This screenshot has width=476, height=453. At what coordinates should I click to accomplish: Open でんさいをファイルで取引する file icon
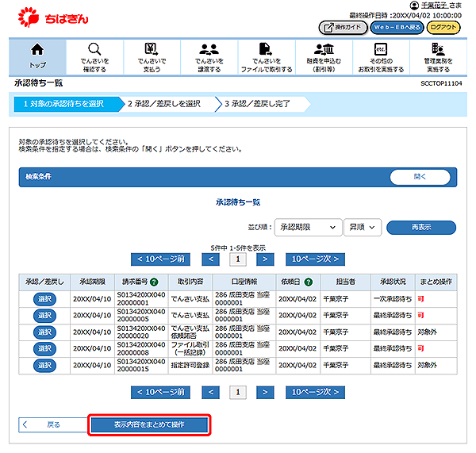pos(265,49)
